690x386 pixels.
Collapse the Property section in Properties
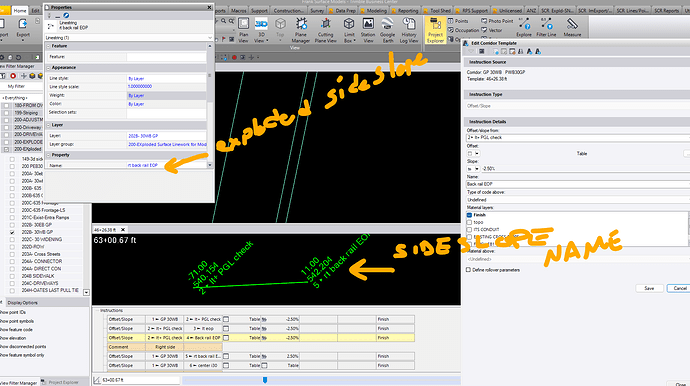coord(49,155)
